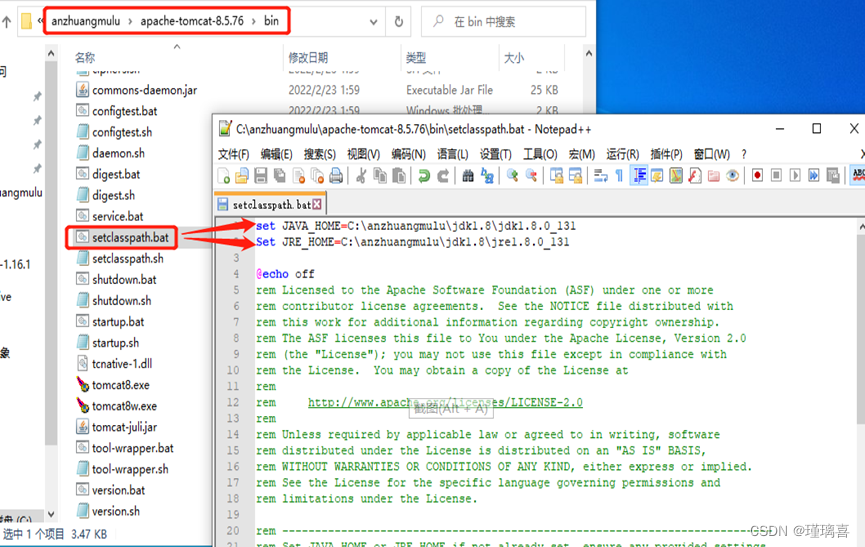Click the Save All toolbar icon
The height and width of the screenshot is (547, 865).
pos(280,176)
